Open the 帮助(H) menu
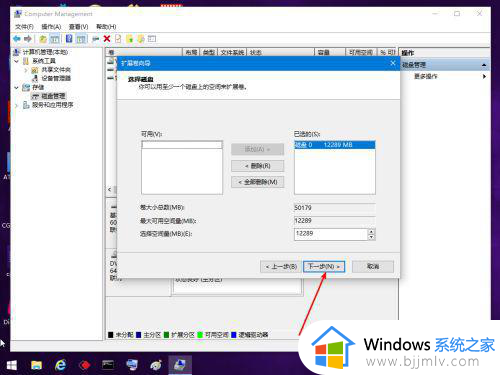This screenshot has height=375, width=500. (106, 27)
